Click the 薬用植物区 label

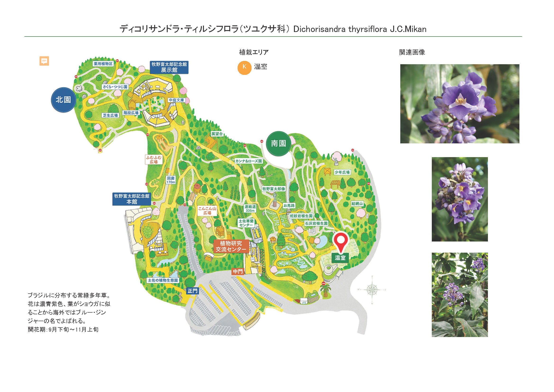(x=103, y=64)
